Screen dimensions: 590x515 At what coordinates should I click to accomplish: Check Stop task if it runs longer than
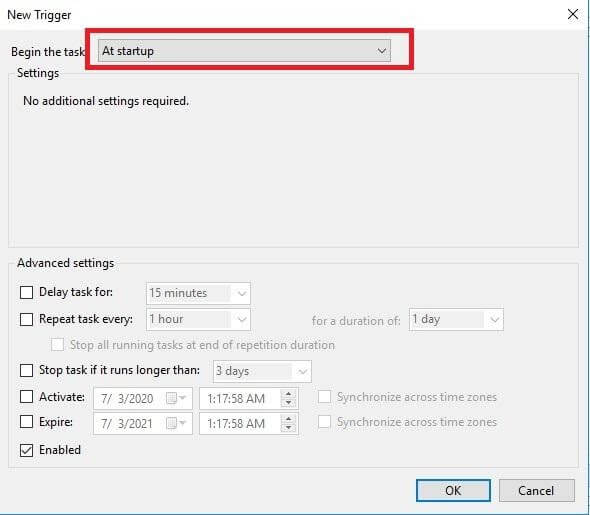pos(26,370)
